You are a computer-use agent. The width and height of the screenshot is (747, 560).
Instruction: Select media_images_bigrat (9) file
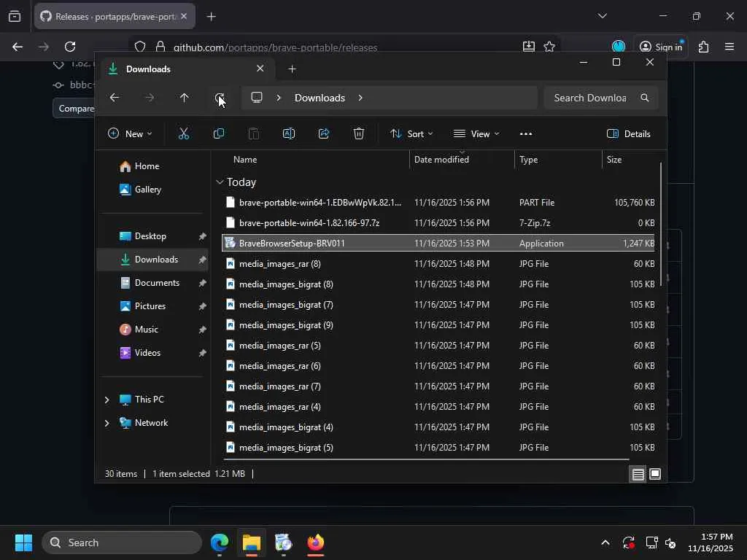coord(438,324)
